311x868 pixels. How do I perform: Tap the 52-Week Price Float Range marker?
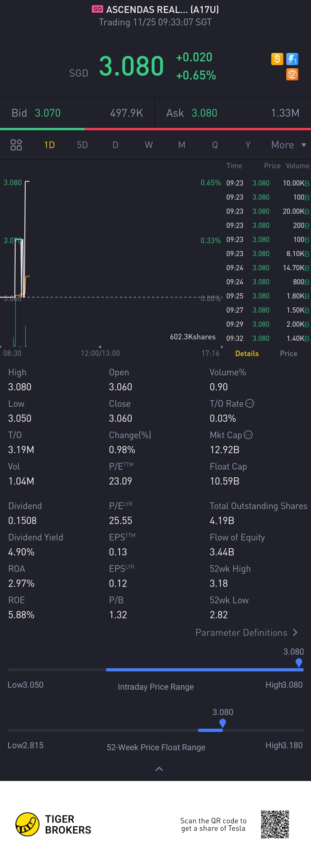pyautogui.click(x=222, y=723)
